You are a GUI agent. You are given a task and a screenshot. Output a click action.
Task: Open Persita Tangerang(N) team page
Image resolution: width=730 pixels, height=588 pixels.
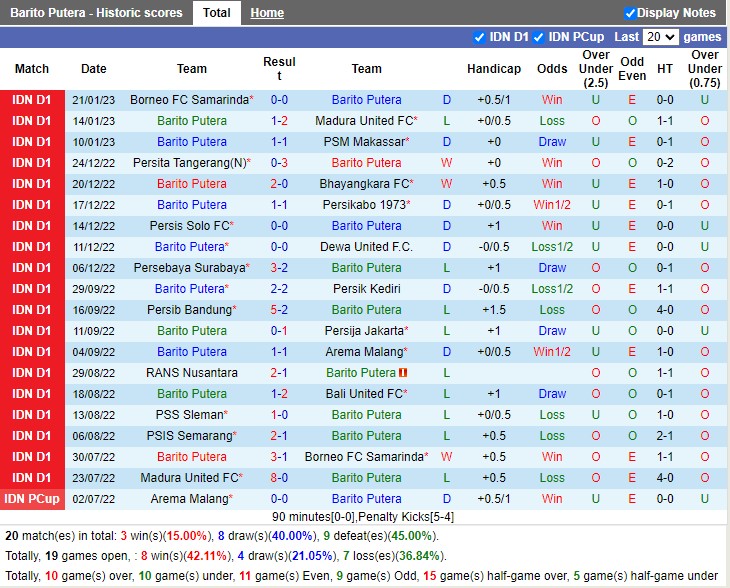pos(189,163)
